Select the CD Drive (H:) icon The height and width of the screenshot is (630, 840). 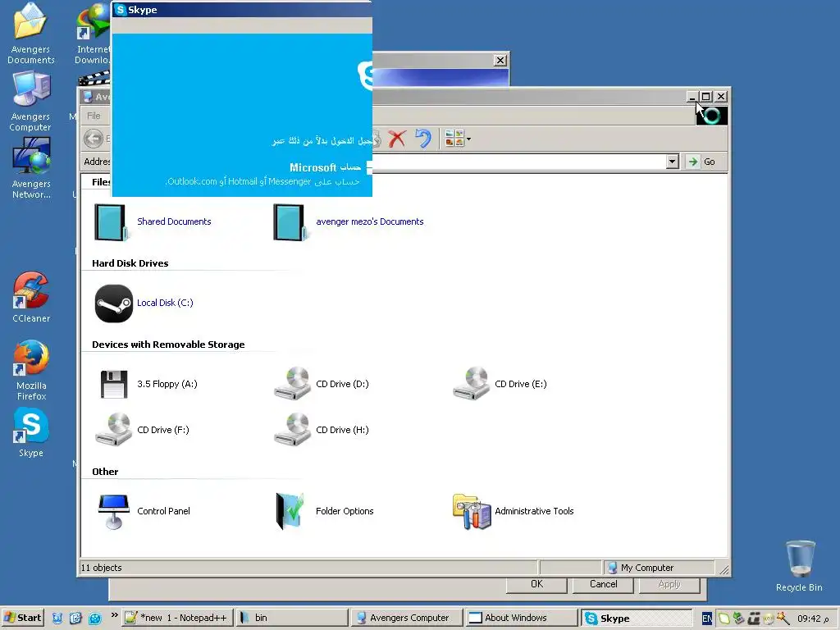pyautogui.click(x=293, y=430)
